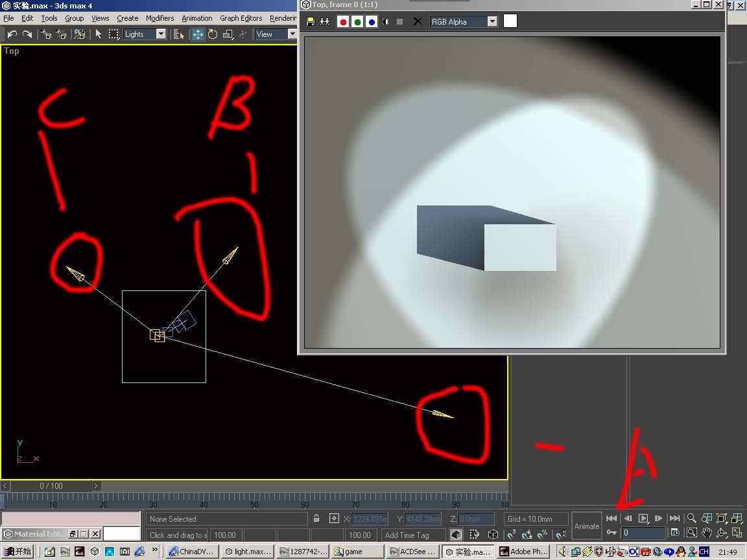The image size is (747, 560).
Task: Open the Create menu
Action: 128,18
